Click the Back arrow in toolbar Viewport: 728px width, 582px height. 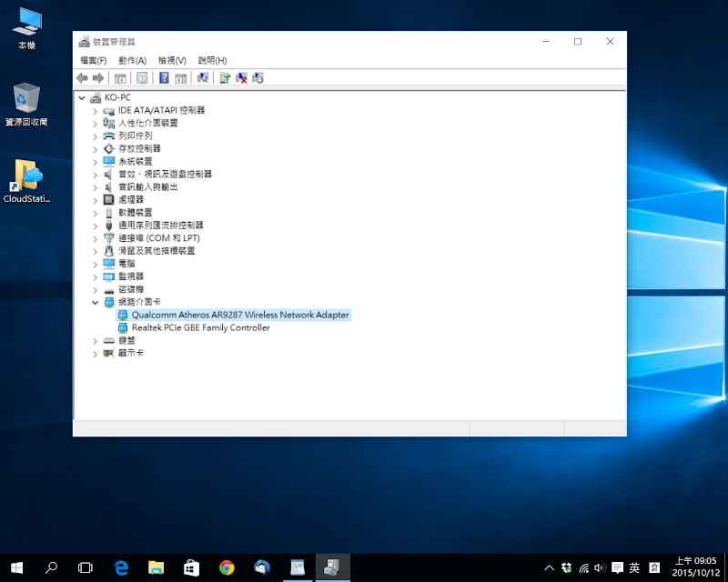(83, 78)
